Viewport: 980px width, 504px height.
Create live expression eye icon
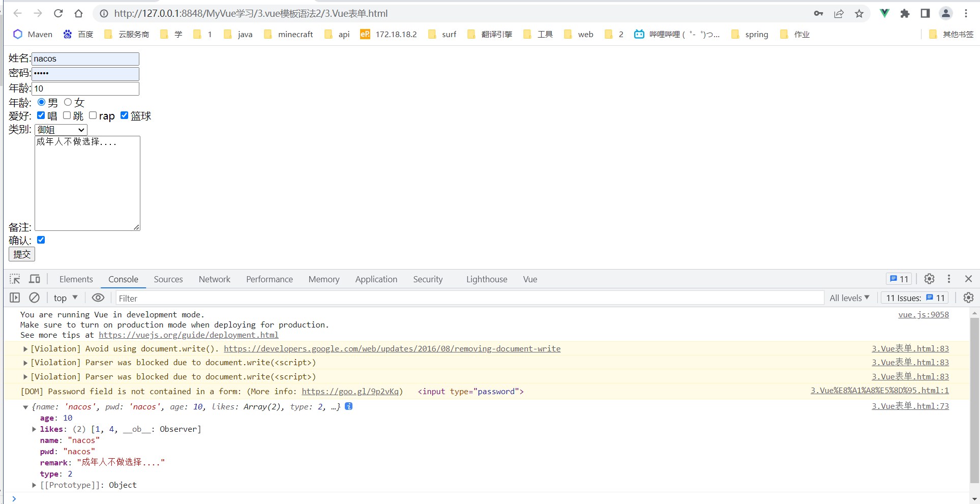tap(98, 298)
